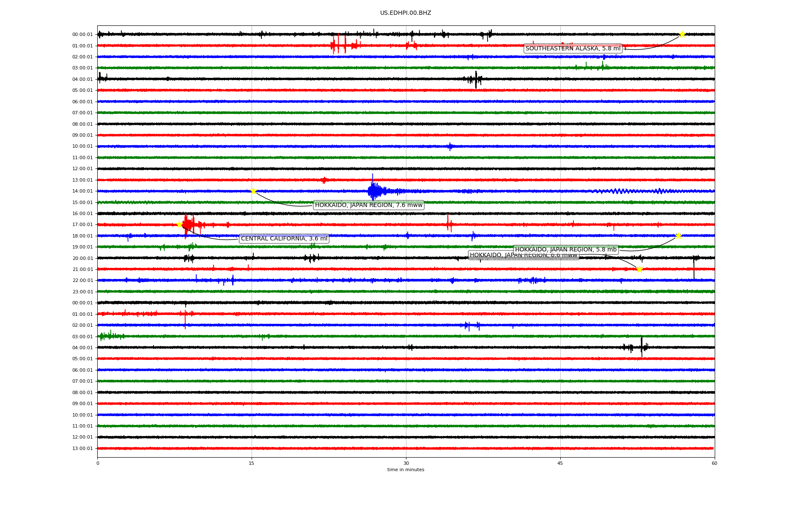The image size is (812, 508).
Task: Click the Central California event star marker
Action: (179, 224)
